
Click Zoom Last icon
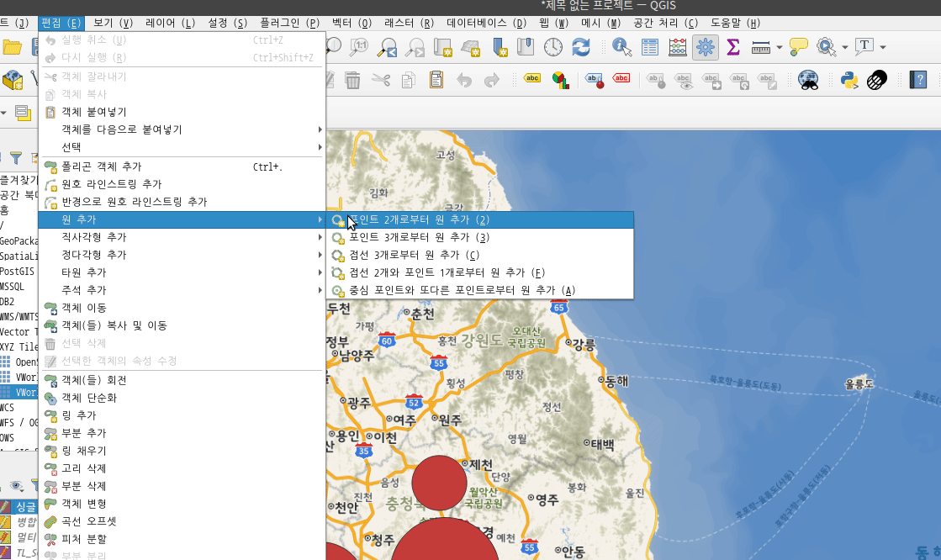click(x=387, y=47)
